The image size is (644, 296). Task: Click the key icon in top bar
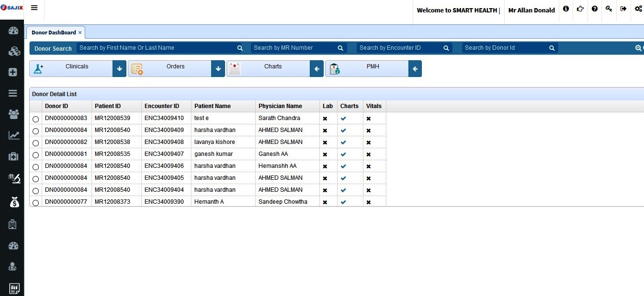[609, 9]
